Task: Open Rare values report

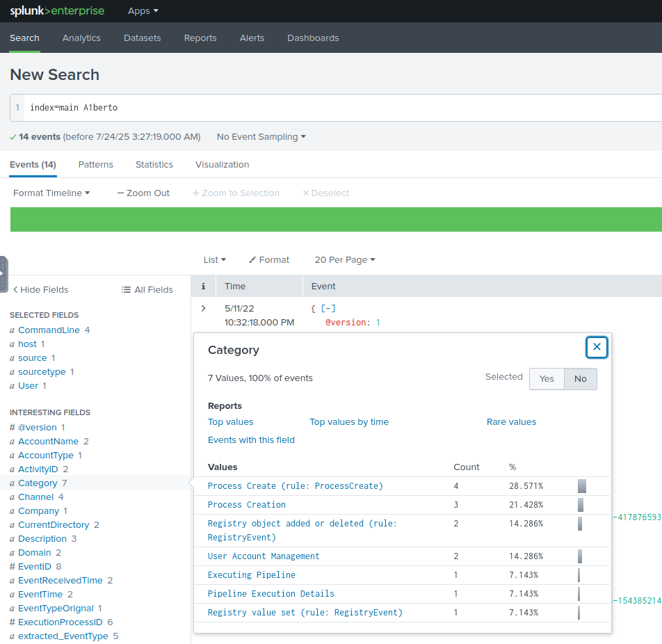Action: click(511, 422)
